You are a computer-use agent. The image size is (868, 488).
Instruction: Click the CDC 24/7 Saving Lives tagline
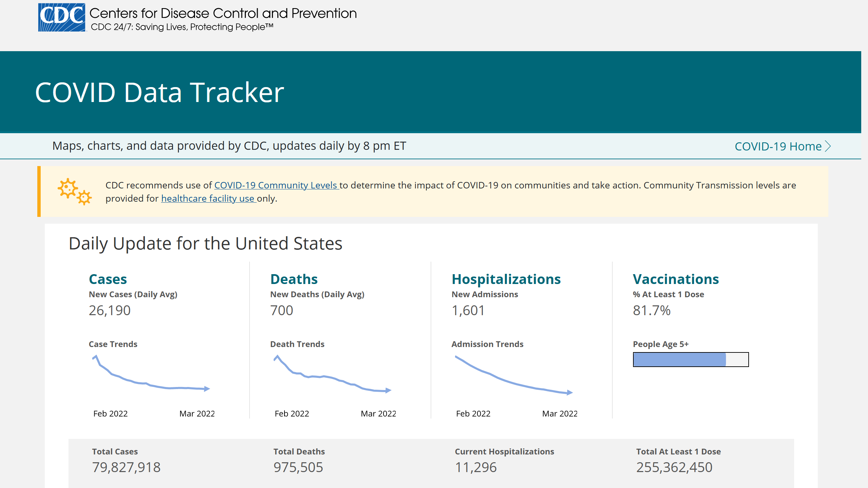pyautogui.click(x=182, y=27)
